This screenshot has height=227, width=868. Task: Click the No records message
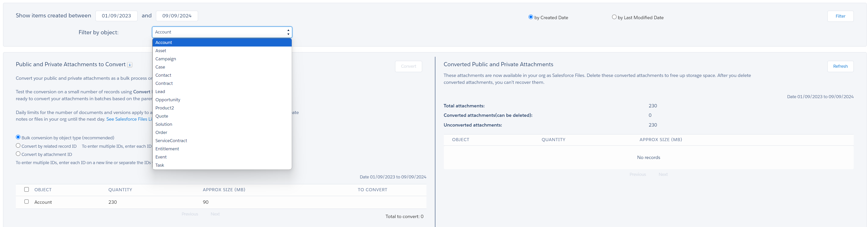click(648, 157)
